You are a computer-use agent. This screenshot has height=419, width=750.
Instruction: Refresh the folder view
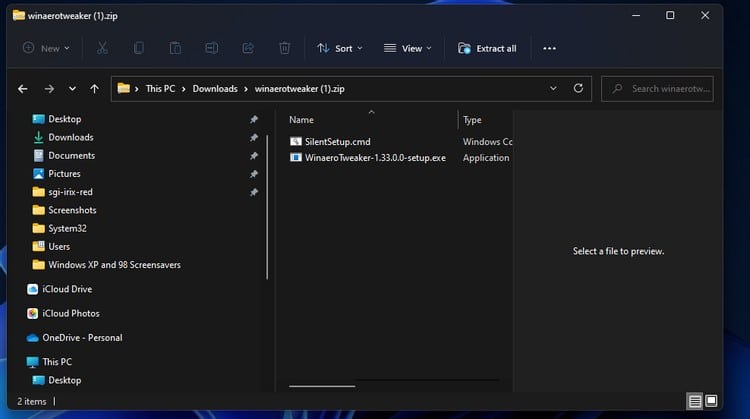tap(578, 88)
